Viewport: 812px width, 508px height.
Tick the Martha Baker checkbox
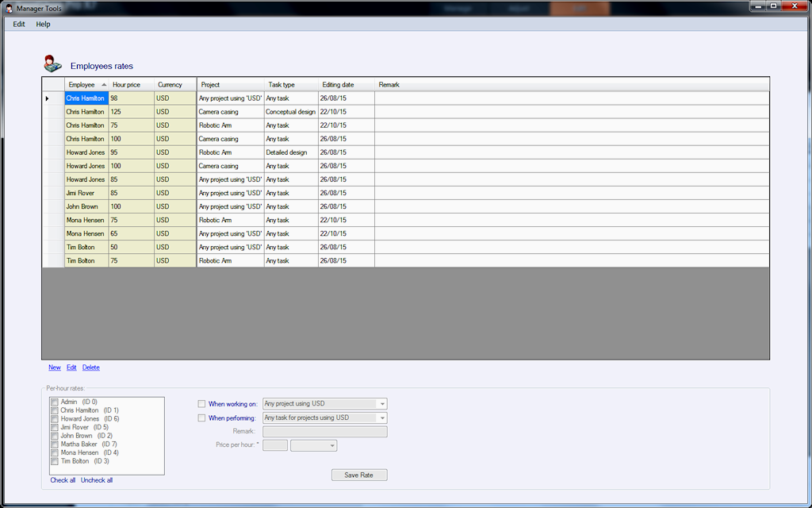[55, 444]
